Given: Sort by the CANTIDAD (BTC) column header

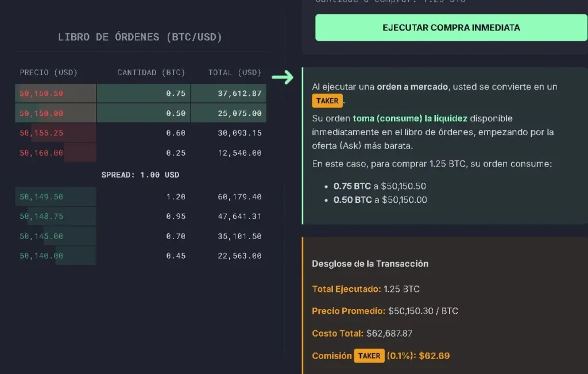Looking at the screenshot, I should (151, 72).
